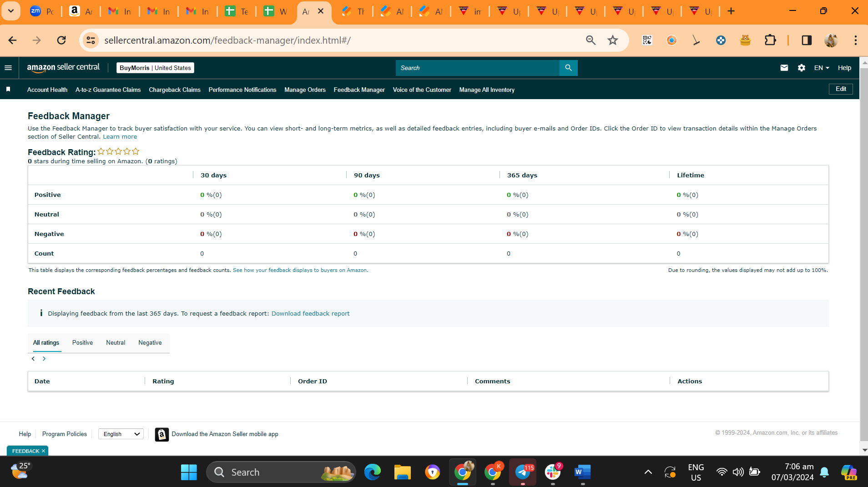Click the browser zoom magnifier icon

click(x=590, y=40)
